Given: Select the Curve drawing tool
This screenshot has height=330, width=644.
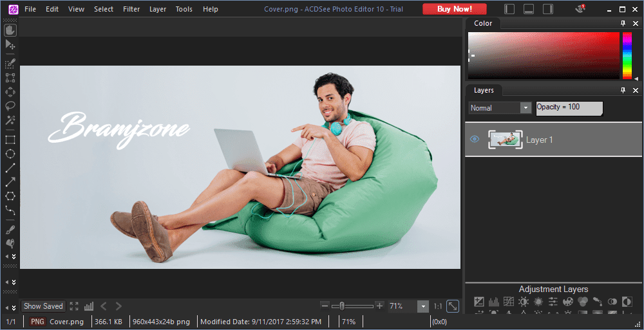Looking at the screenshot, I should tap(10, 210).
